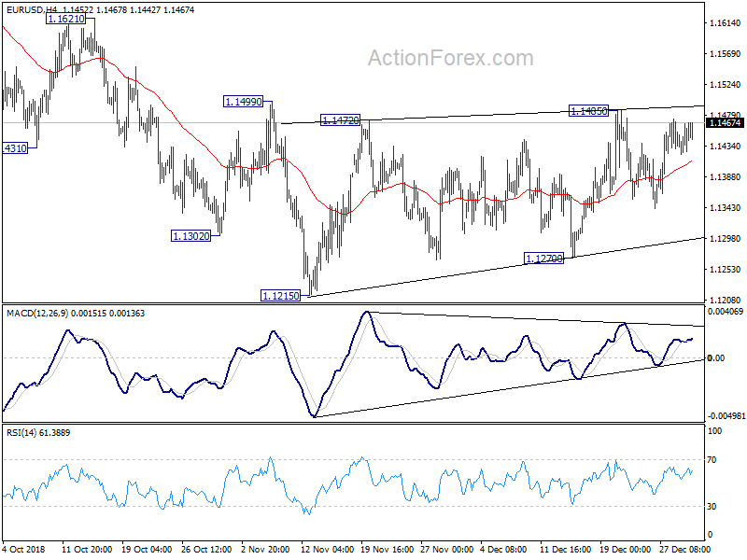Click the 1.14990 price label
This screenshot has height=560, width=747.
click(x=243, y=102)
